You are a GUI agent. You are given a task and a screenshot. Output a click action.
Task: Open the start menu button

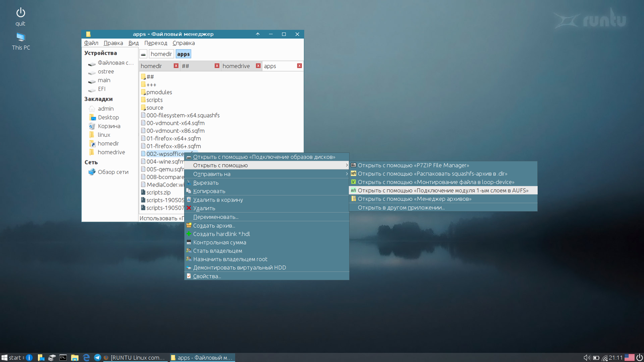point(11,357)
